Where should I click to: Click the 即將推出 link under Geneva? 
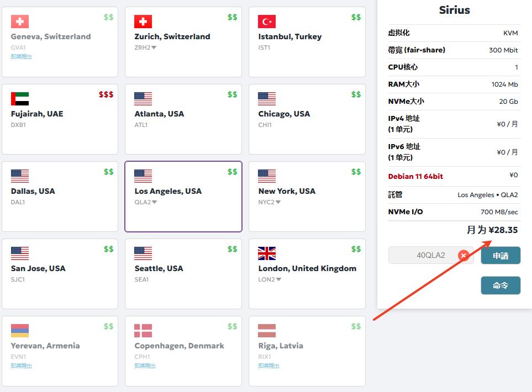tap(22, 56)
